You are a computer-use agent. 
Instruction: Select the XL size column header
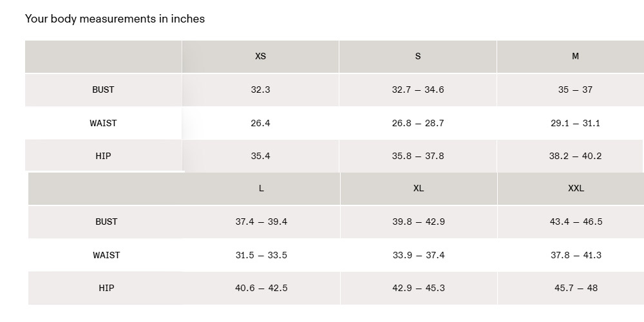click(419, 188)
